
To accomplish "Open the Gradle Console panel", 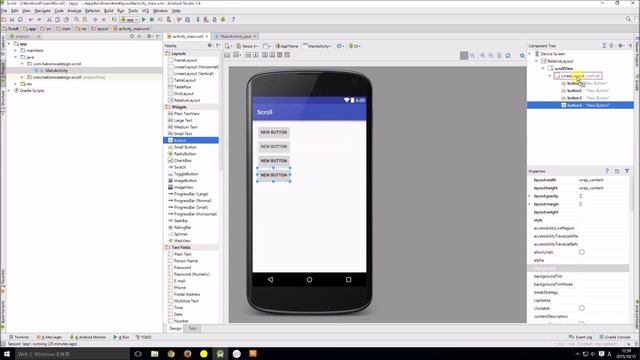I will coord(615,337).
